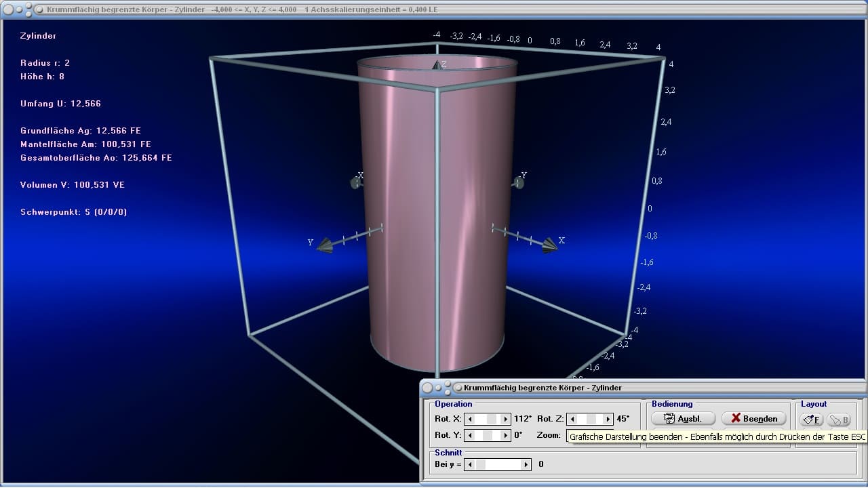Increase Rot. Z with its right arrow
The height and width of the screenshot is (488, 868).
608,420
